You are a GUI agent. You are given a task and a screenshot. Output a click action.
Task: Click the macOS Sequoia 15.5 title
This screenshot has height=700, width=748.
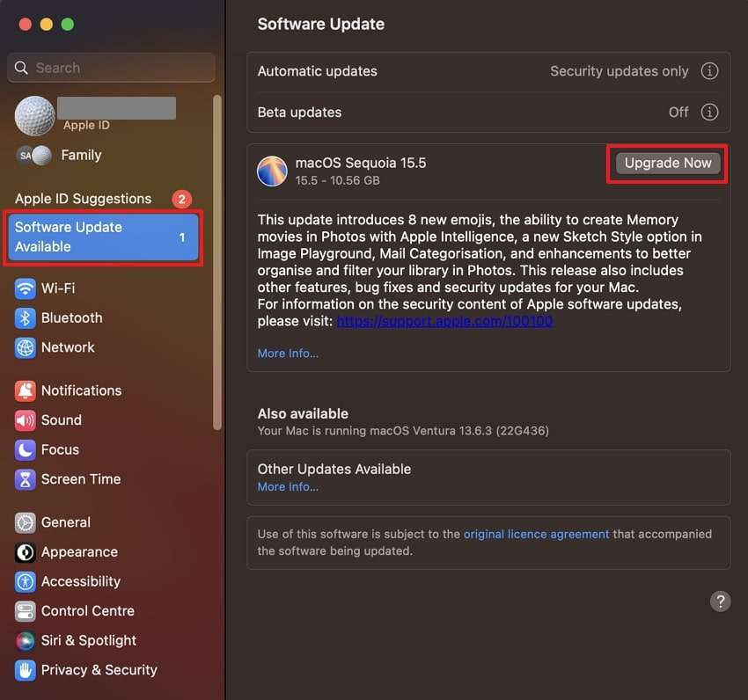tap(361, 163)
